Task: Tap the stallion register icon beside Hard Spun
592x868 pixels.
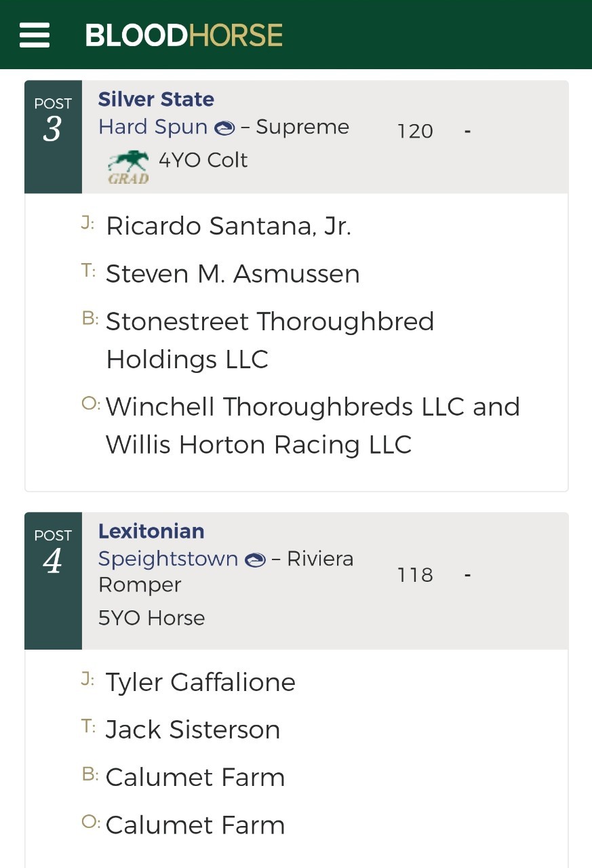Action: 224,127
